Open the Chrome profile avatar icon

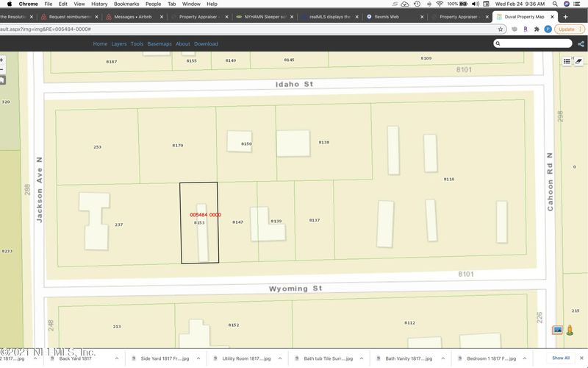[x=548, y=29]
